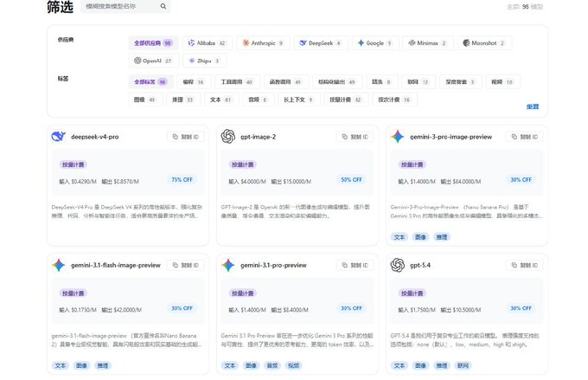Open the gemini-3.1-flash-image-preview model title

(x=116, y=265)
